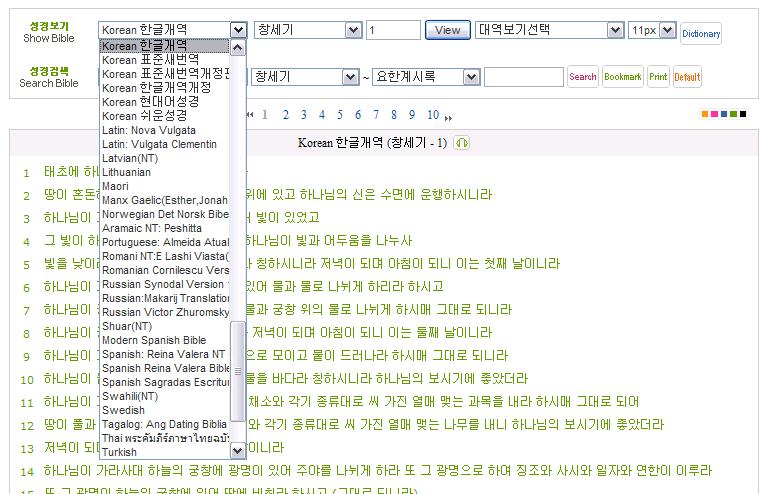Select Swedish in the version list
762x494 pixels.
click(x=123, y=410)
